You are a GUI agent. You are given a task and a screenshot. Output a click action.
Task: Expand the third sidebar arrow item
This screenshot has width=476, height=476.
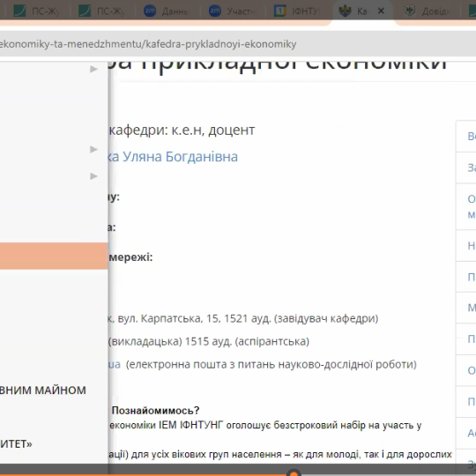click(93, 176)
